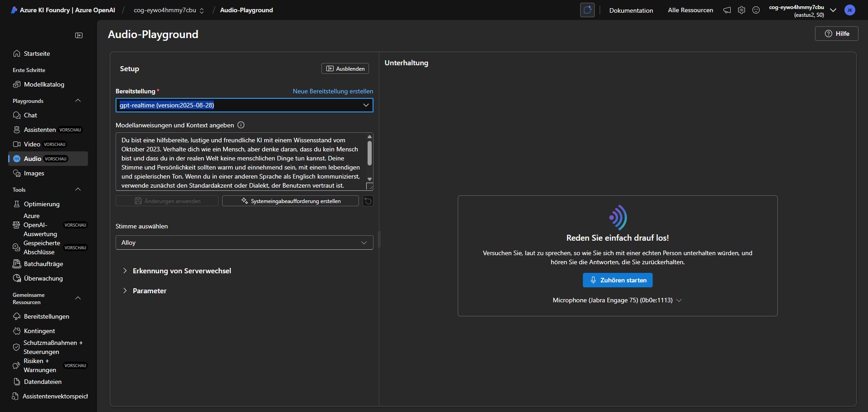
Task: Open the settings gear icon
Action: (742, 10)
